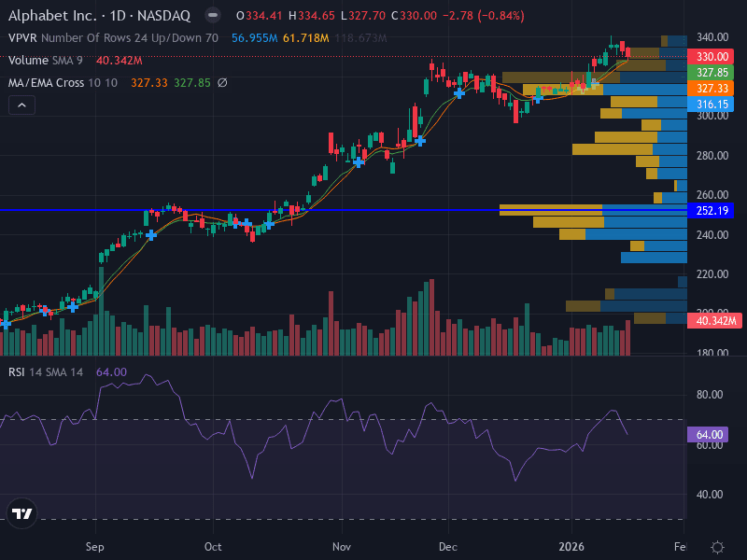Click the Nov label on the time axis
Image resolution: width=747 pixels, height=560 pixels.
coord(342,547)
